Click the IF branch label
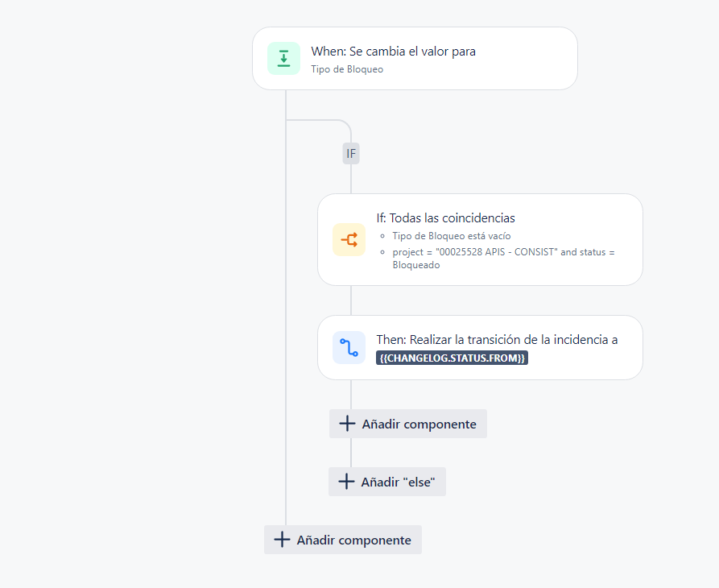Viewport: 719px width, 588px height. [x=351, y=153]
